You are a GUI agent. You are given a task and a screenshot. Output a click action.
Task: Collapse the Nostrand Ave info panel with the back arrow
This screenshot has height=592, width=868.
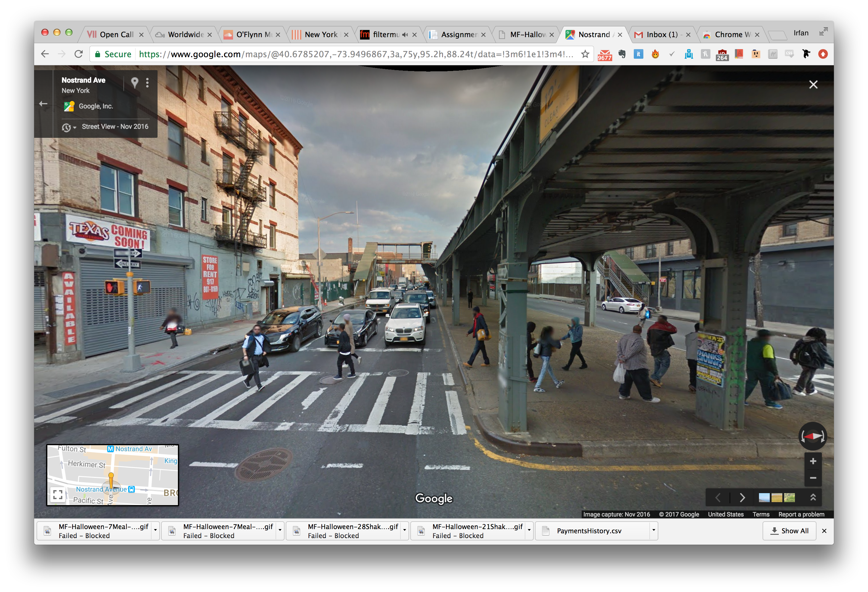point(43,104)
